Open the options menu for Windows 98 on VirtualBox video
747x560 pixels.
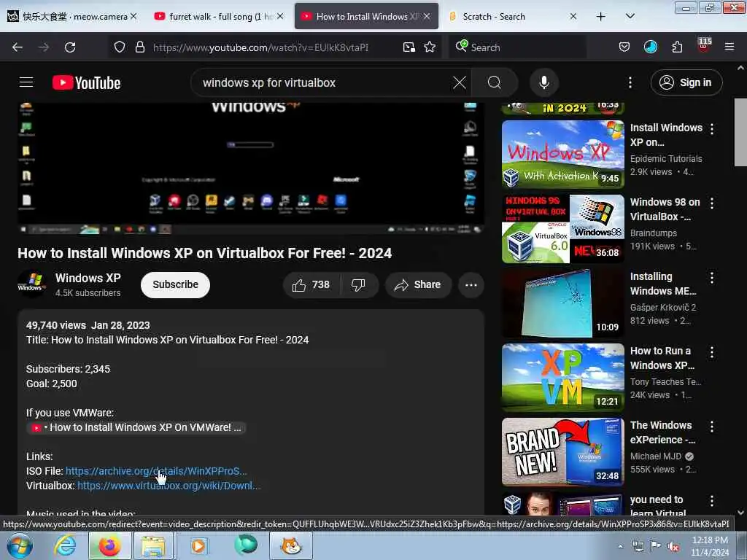pos(712,203)
